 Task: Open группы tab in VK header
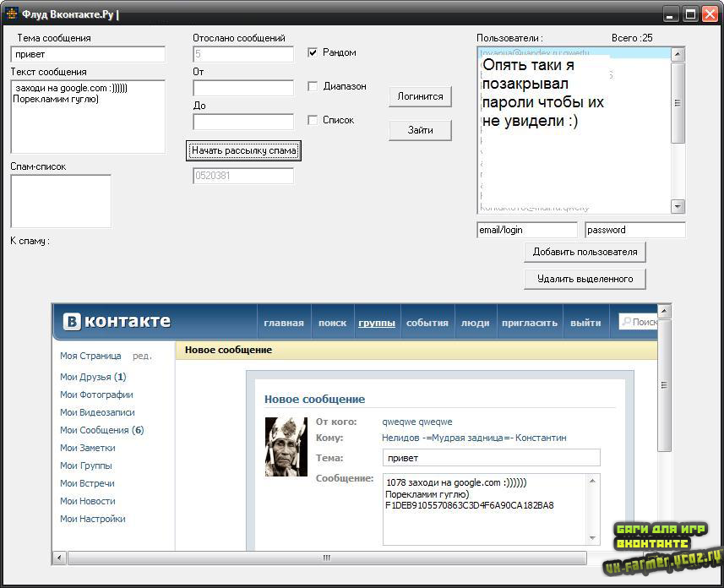click(x=377, y=323)
